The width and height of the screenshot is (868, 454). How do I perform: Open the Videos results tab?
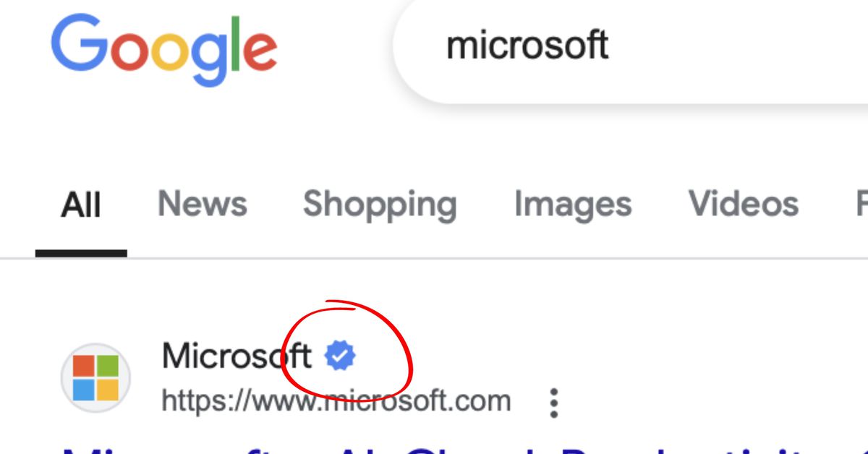tap(744, 204)
